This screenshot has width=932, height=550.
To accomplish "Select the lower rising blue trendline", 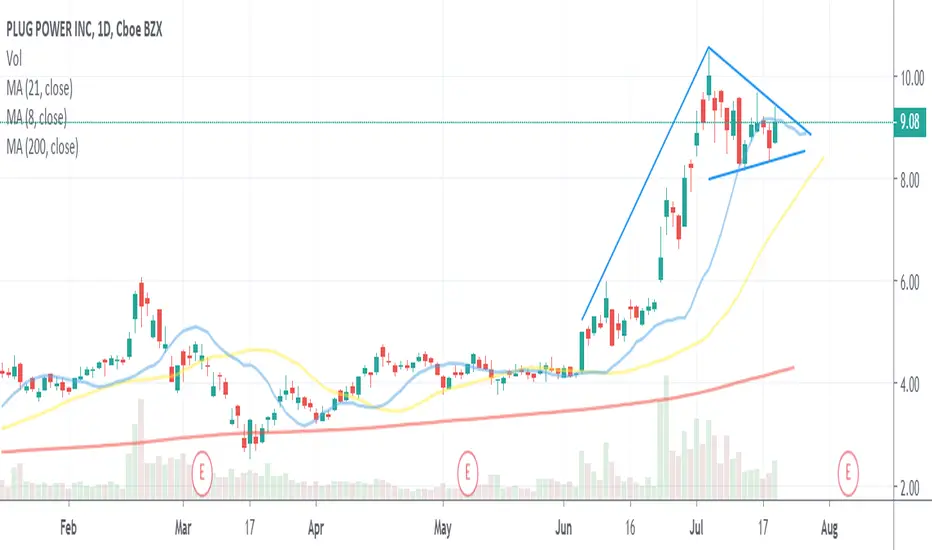I will point(757,165).
